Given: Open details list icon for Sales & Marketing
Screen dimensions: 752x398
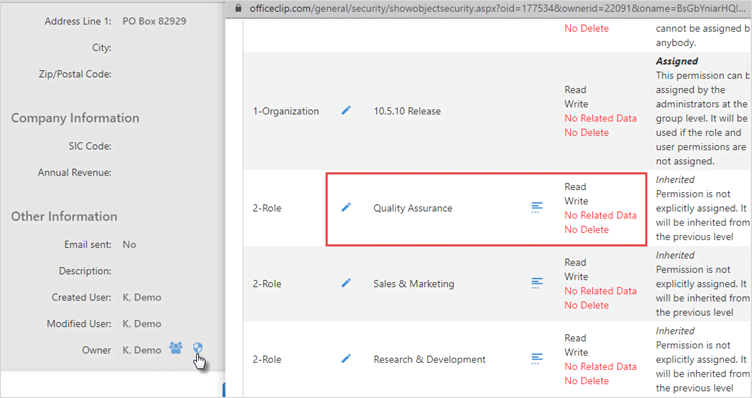Looking at the screenshot, I should tap(537, 283).
